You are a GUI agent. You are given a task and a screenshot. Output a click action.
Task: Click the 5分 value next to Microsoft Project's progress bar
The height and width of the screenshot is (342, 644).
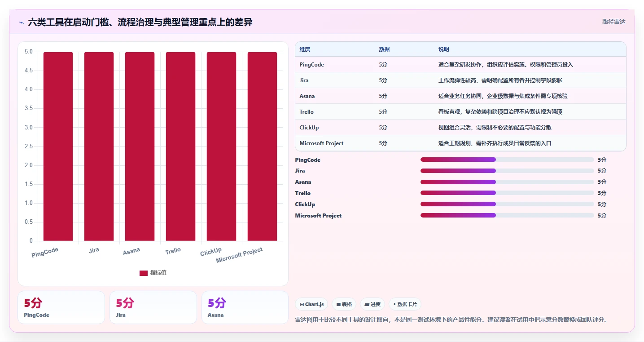602,216
